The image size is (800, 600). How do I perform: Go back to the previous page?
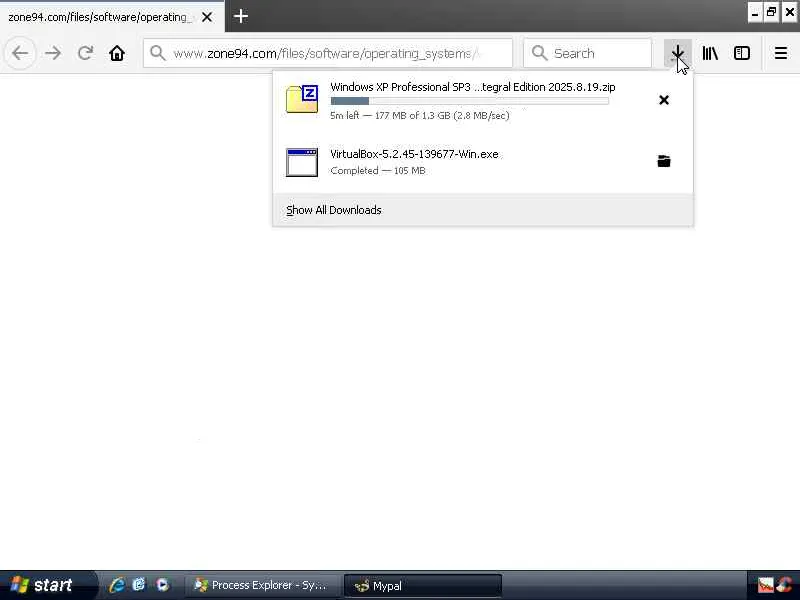pos(20,53)
